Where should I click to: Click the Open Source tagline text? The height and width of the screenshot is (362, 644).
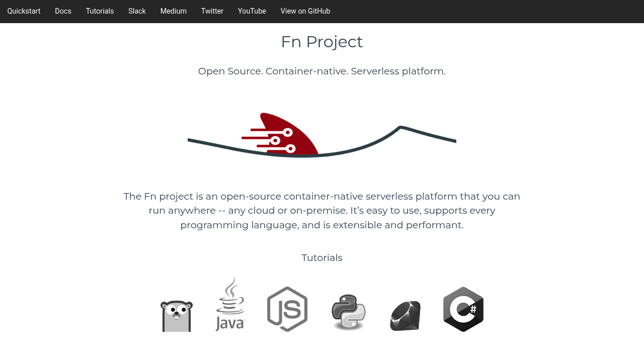[x=321, y=71]
